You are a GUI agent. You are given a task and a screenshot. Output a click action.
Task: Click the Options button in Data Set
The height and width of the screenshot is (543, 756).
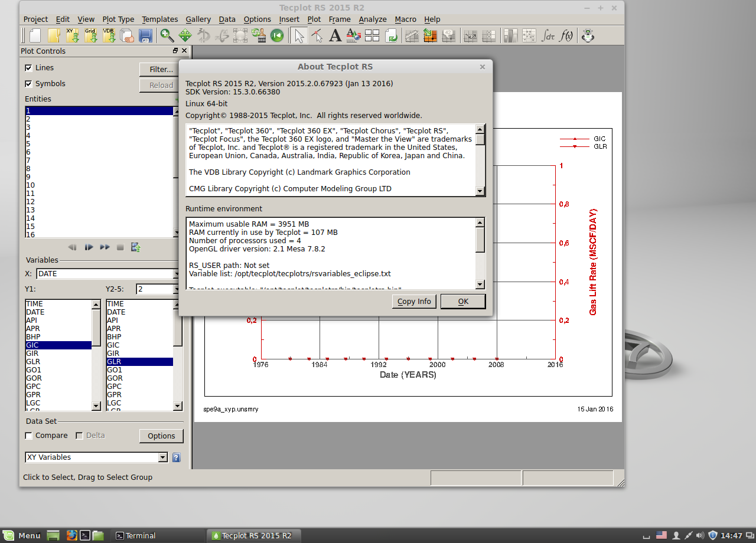(161, 436)
